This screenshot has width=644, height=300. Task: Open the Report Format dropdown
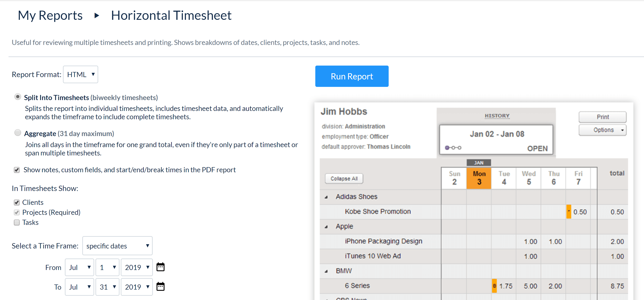[x=81, y=74]
